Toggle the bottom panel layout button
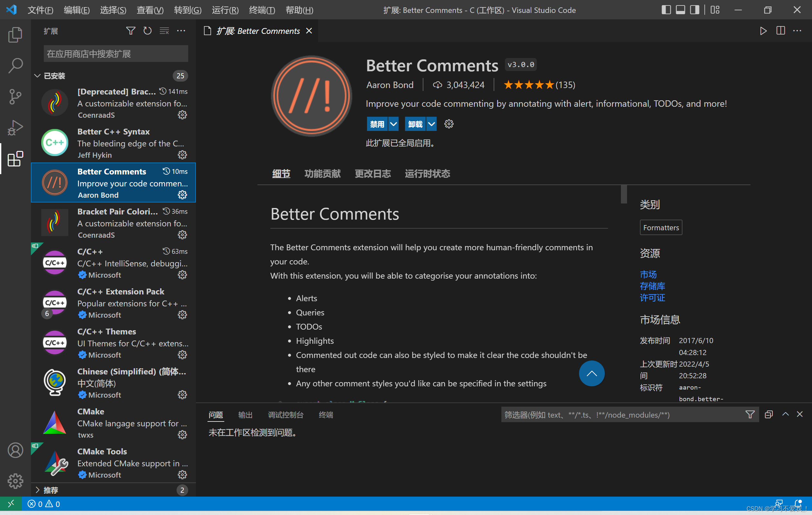Viewport: 812px width, 515px height. pos(681,10)
